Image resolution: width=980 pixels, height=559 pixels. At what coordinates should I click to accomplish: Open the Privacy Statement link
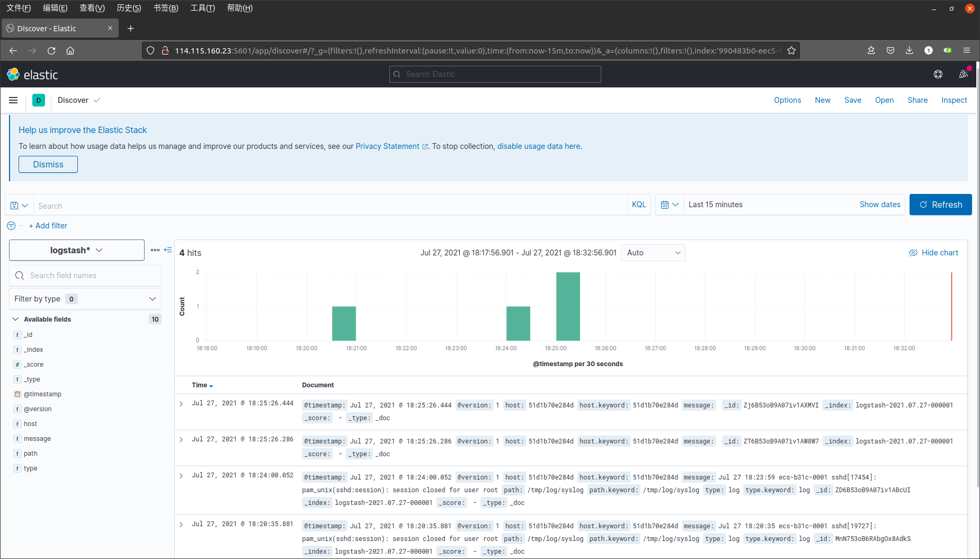(391, 146)
